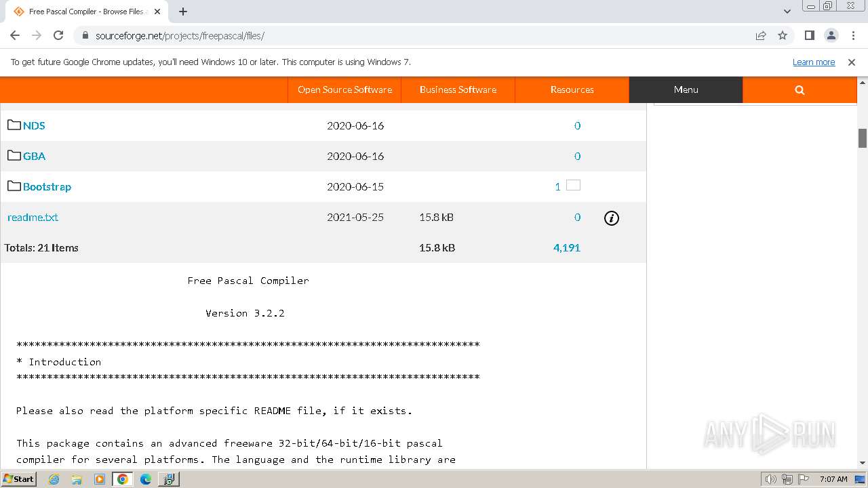Go back to the previous page
Viewport: 868px width, 488px height.
click(x=15, y=35)
